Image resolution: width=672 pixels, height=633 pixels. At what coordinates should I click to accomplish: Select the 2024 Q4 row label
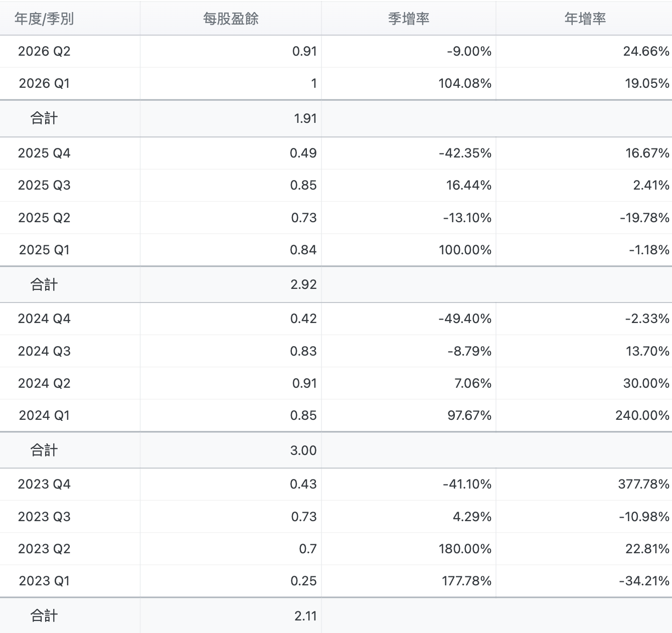(44, 319)
